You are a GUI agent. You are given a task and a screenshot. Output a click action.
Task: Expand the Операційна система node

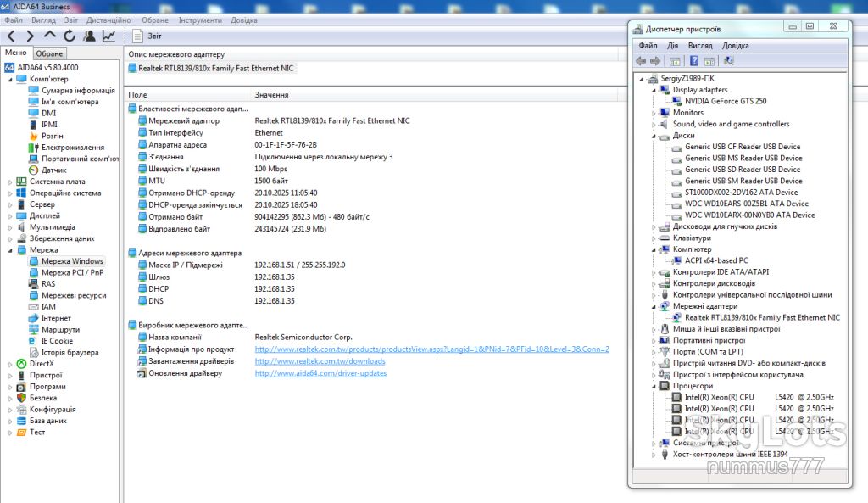10,193
